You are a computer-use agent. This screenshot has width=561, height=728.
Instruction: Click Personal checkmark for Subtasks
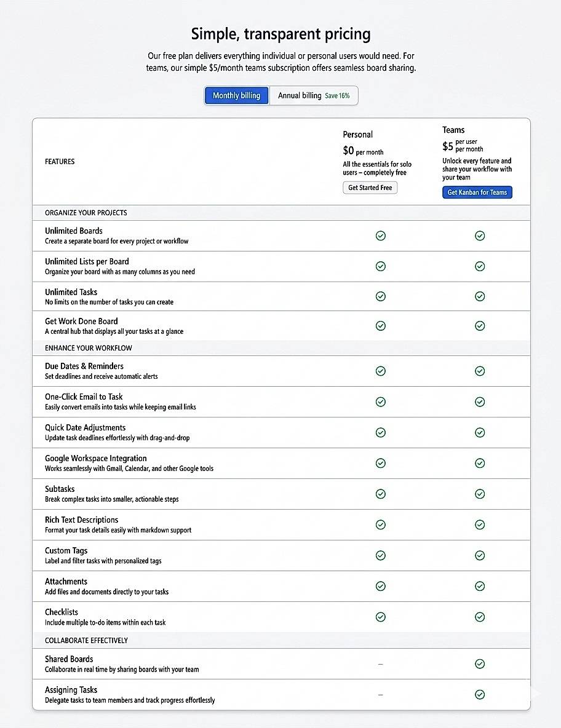(x=380, y=494)
